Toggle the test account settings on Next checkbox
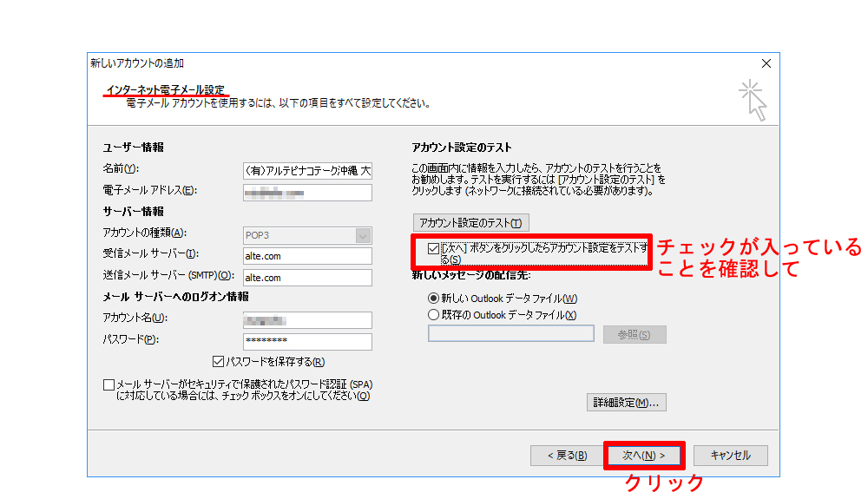The height and width of the screenshot is (499, 868). (x=434, y=249)
